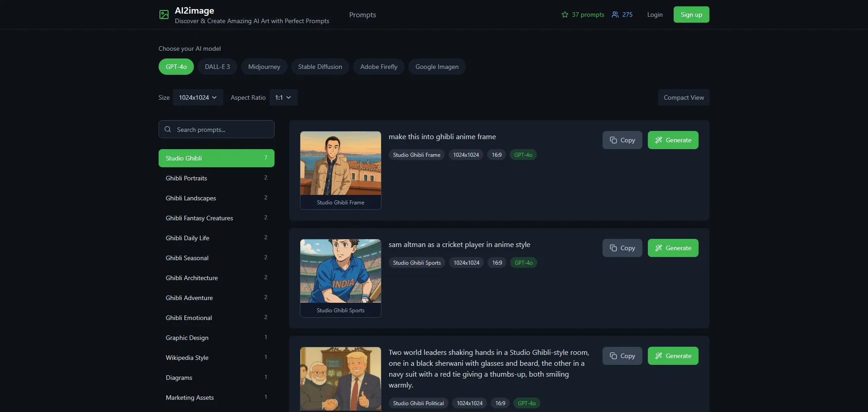
Task: Toggle Compact View layout
Action: coord(683,97)
